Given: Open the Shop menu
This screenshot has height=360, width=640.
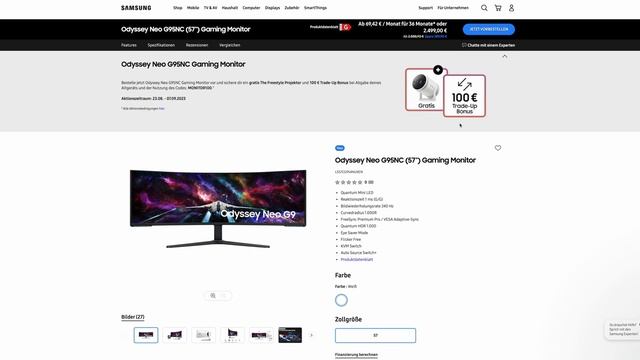Looking at the screenshot, I should pos(178,8).
